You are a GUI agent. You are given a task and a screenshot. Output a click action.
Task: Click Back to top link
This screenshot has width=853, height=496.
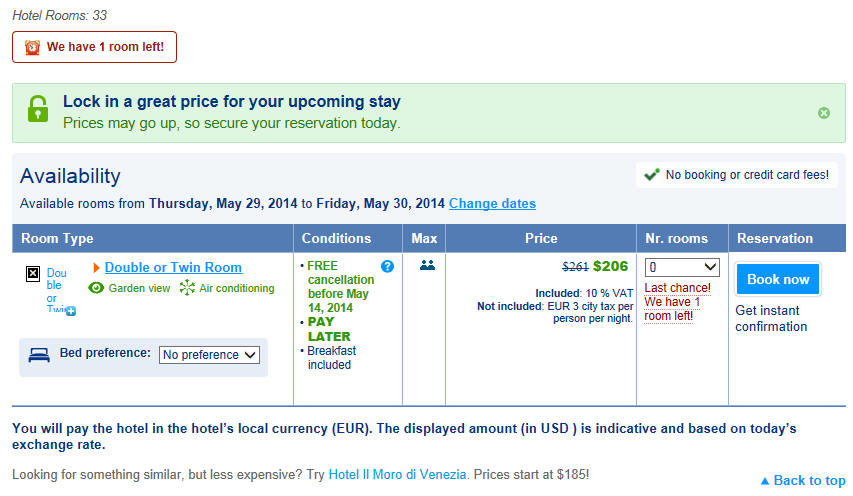[803, 480]
